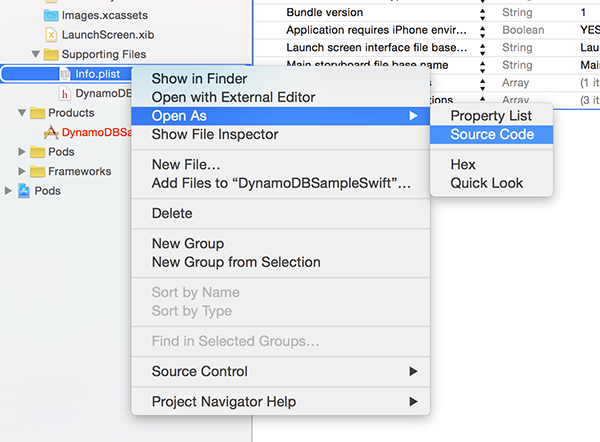Click the Frameworks folder icon
The height and width of the screenshot is (442, 600).
click(x=37, y=171)
